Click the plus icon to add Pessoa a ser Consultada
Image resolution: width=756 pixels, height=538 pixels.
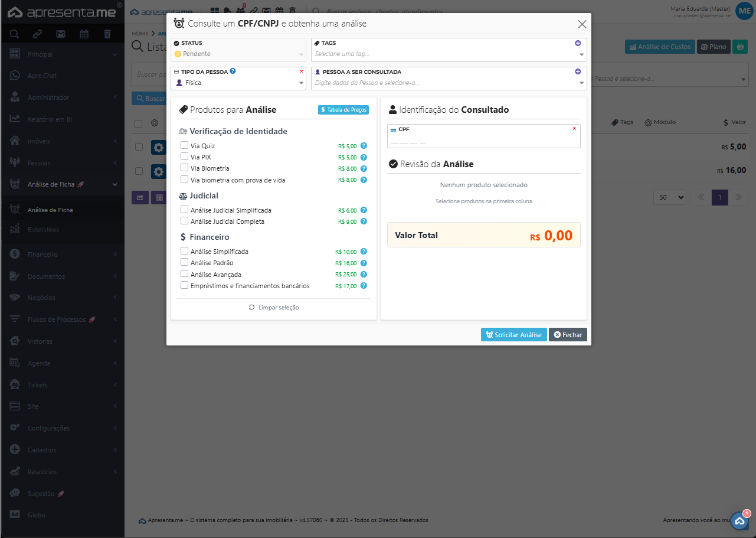point(578,71)
